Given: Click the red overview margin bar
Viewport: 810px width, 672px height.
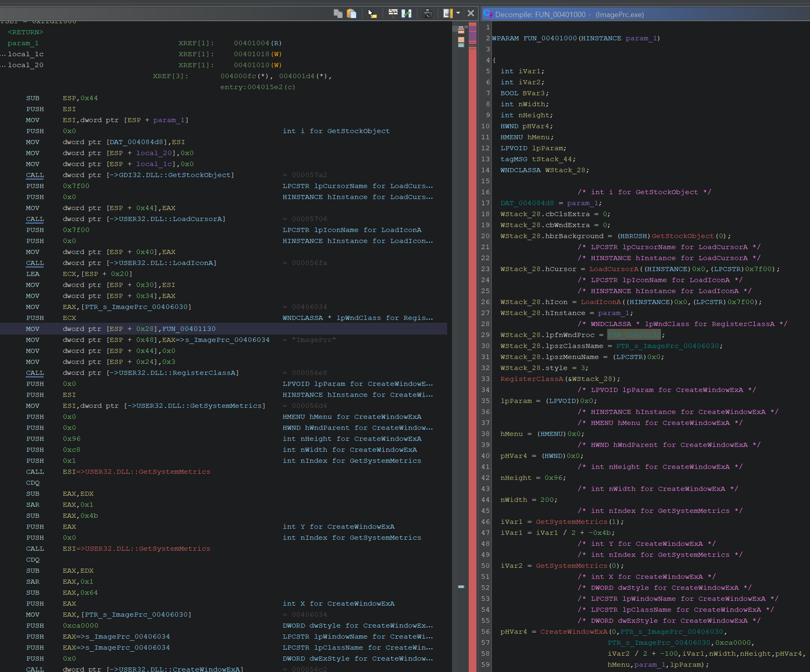Looking at the screenshot, I should point(472,326).
